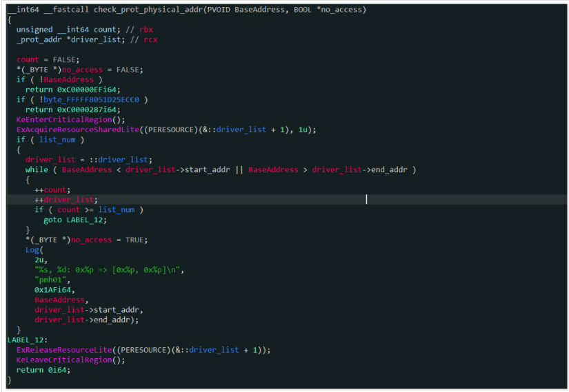Click the return 0i64 statement
The height and width of the screenshot is (392, 569).
click(43, 369)
